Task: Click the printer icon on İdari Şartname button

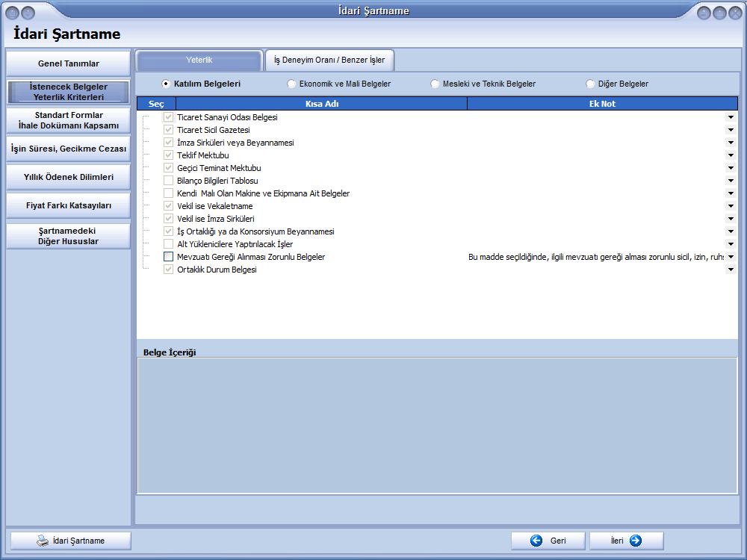Action: click(x=43, y=541)
